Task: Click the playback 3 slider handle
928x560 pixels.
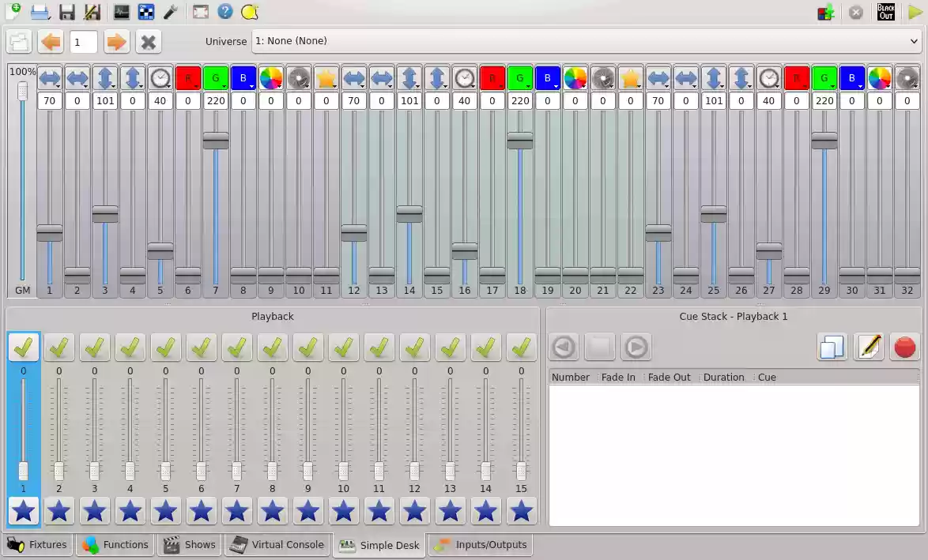Action: point(95,471)
